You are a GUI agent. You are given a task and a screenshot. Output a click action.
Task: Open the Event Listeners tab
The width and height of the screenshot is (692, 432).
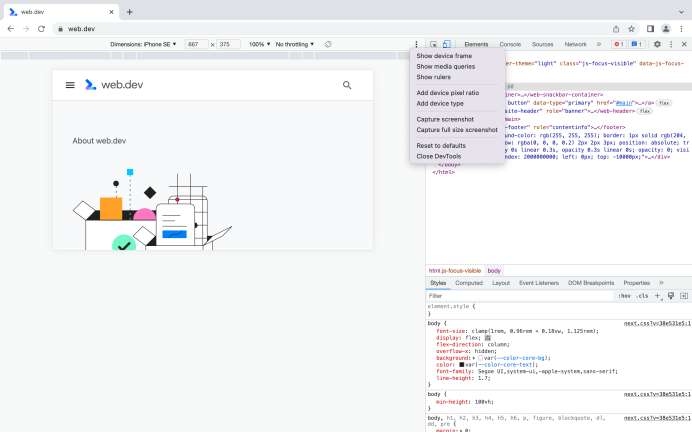(x=539, y=283)
